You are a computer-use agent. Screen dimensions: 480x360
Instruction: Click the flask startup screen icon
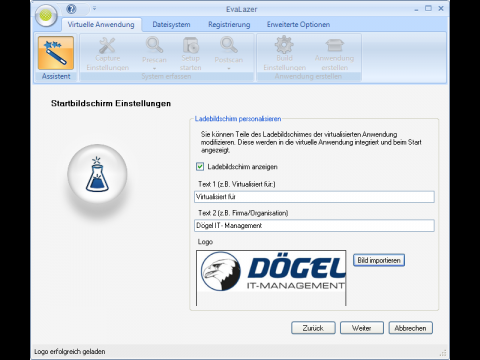pos(97,174)
